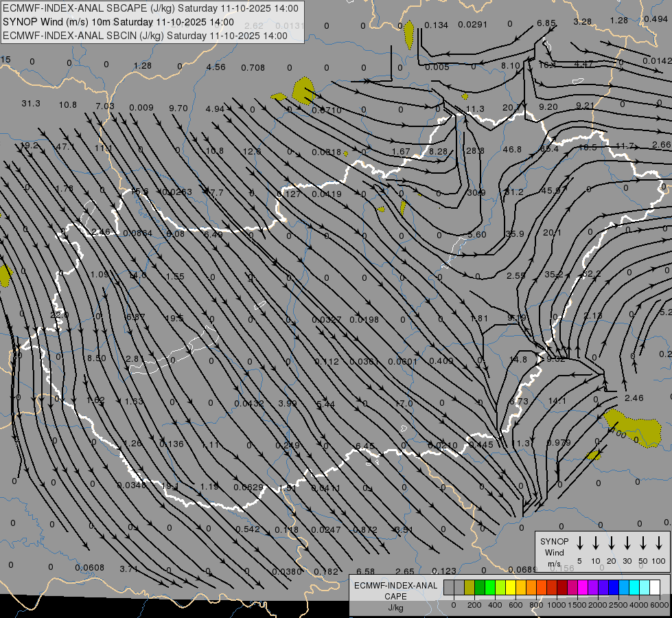Click the 100 m/s wind arrow in legend
Image resolution: width=672 pixels, height=618 pixels.
tap(659, 543)
